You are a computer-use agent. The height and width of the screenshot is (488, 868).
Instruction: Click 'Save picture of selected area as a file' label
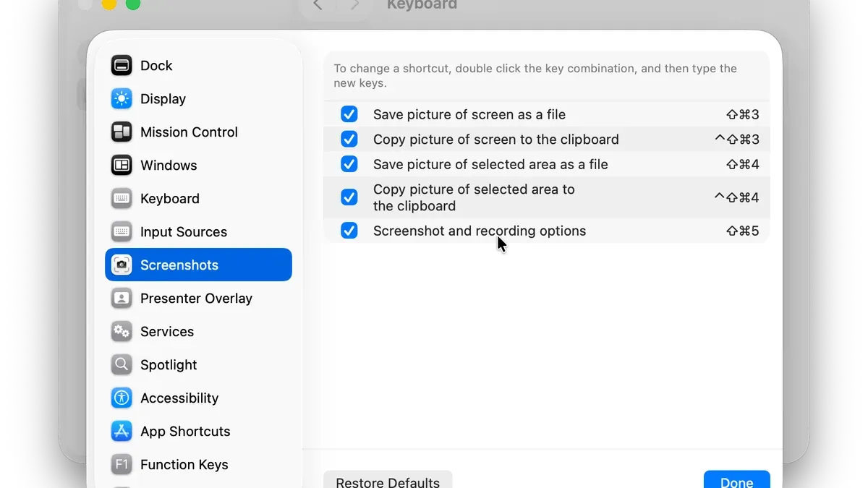pyautogui.click(x=490, y=164)
